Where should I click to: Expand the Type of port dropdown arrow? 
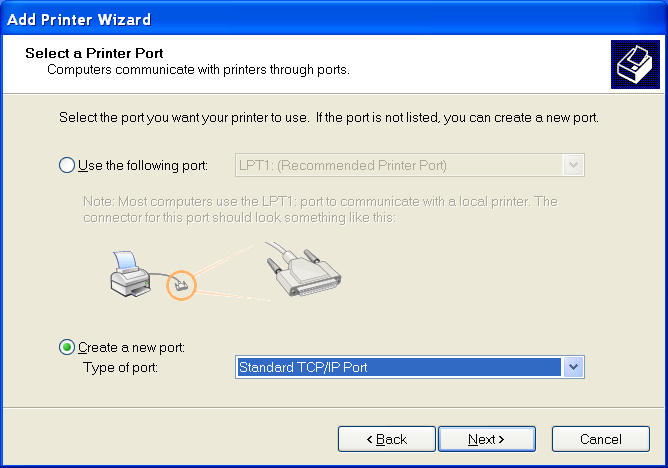point(573,367)
